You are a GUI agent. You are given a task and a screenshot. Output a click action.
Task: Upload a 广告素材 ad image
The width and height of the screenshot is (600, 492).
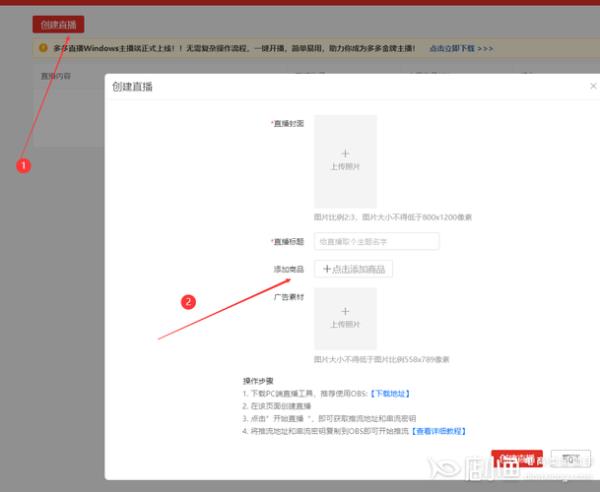pos(345,318)
